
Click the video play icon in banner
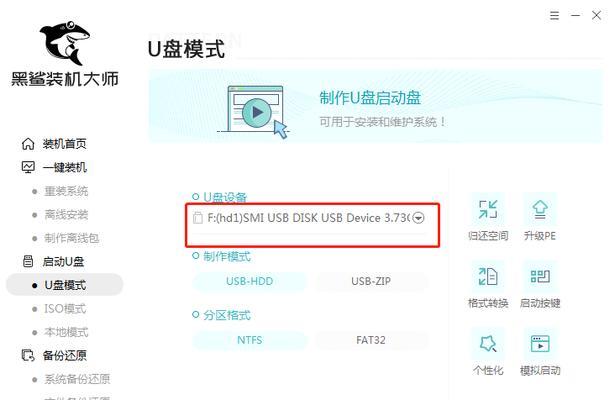[257, 113]
